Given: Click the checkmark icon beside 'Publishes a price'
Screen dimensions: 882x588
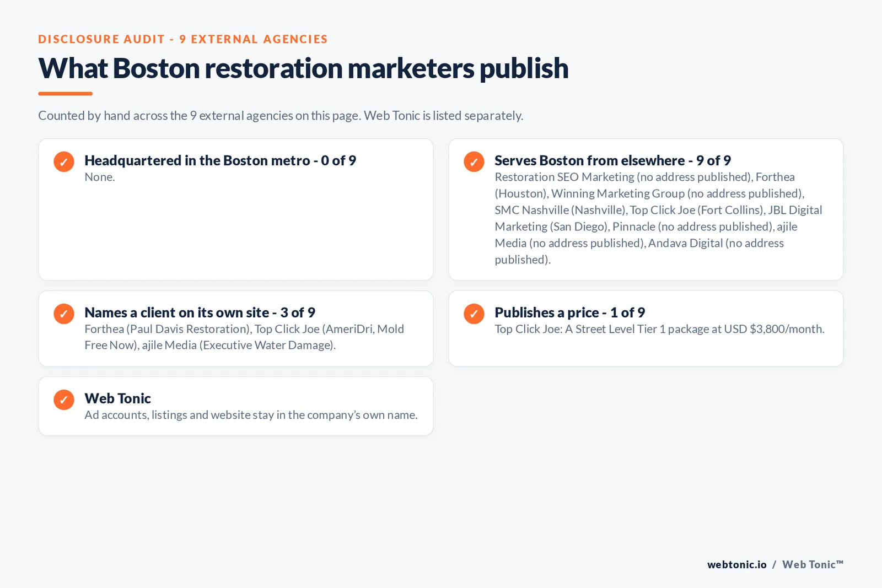Looking at the screenshot, I should (474, 314).
